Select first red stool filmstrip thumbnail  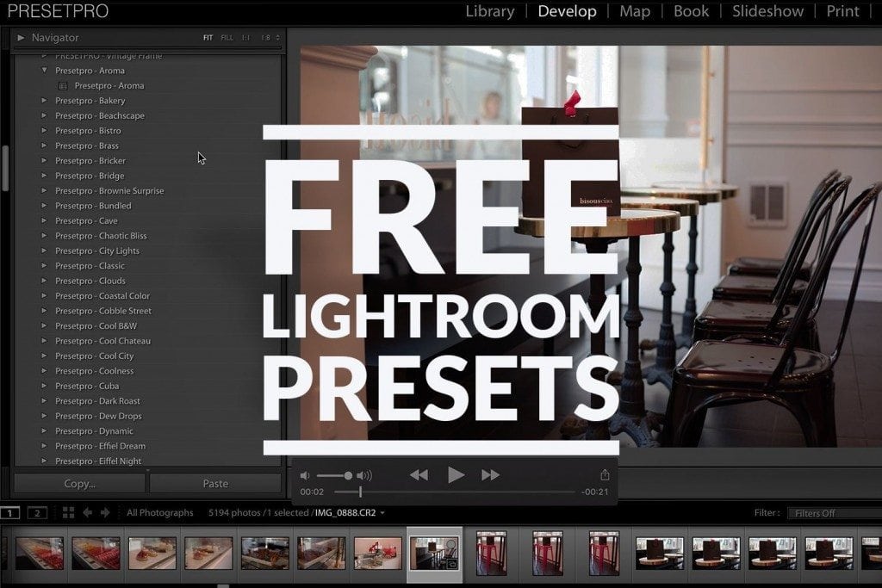pos(491,554)
